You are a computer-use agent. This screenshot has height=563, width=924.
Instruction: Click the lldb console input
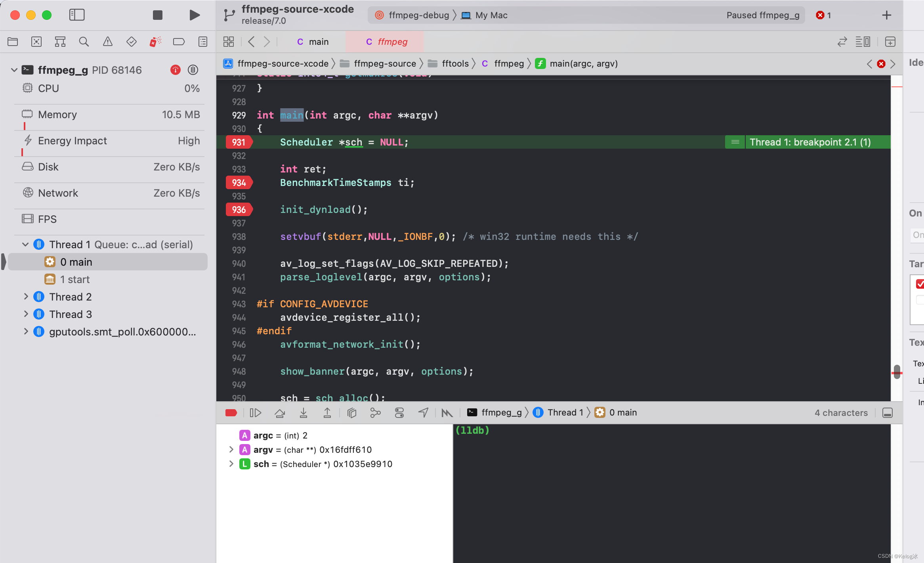(x=672, y=493)
